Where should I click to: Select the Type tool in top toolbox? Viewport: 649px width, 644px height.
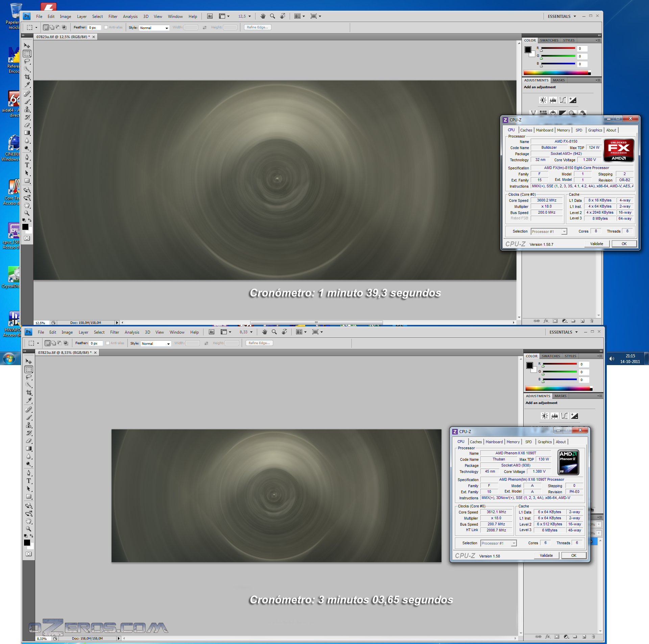(27, 165)
